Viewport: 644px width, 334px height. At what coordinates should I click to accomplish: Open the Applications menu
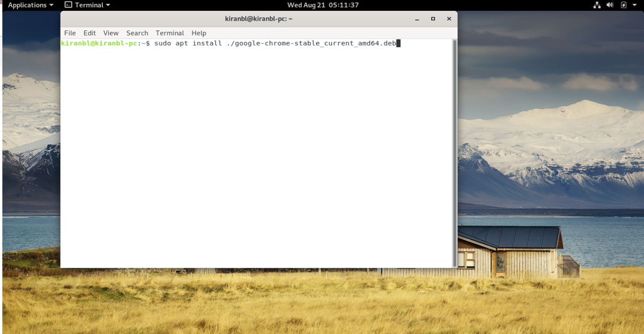pos(27,5)
